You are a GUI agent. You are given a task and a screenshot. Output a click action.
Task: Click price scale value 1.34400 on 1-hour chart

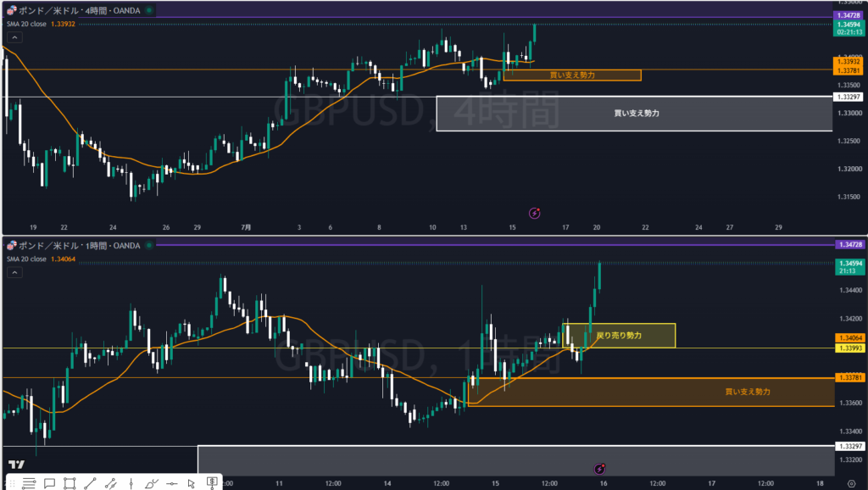(850, 290)
